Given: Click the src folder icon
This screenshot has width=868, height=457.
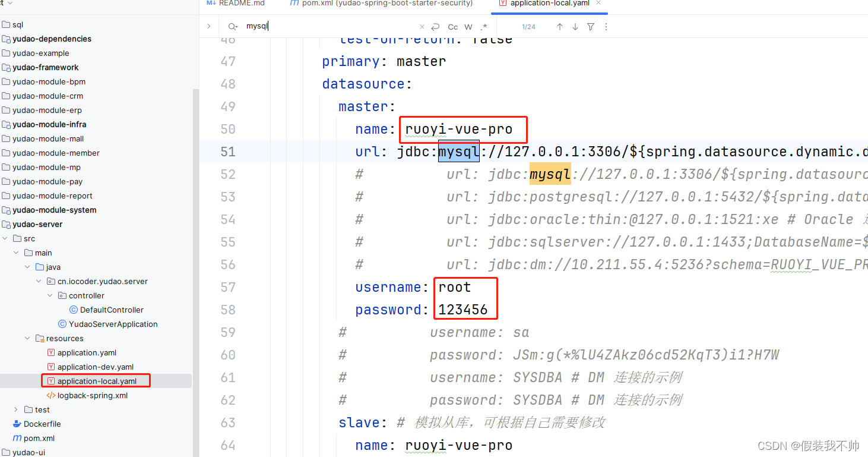Looking at the screenshot, I should pos(17,238).
